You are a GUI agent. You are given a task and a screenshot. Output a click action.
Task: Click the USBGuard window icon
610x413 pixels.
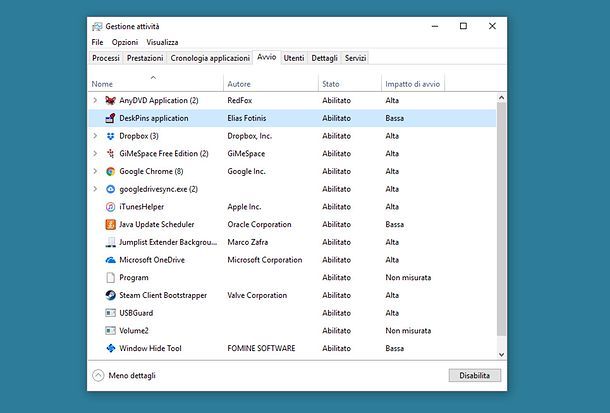tap(110, 313)
